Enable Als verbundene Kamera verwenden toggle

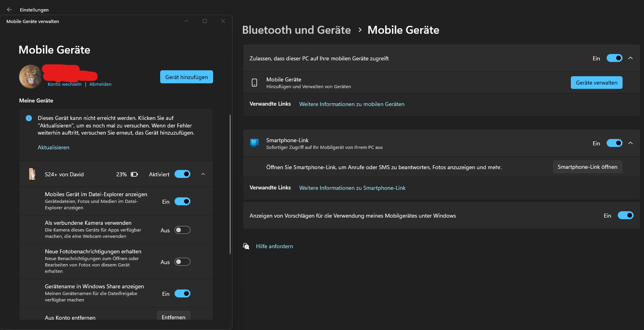[182, 230]
